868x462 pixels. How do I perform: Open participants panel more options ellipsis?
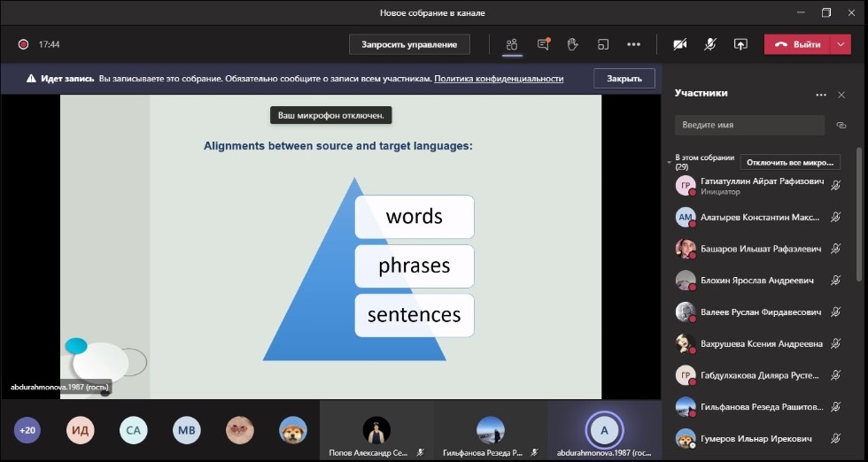[821, 95]
